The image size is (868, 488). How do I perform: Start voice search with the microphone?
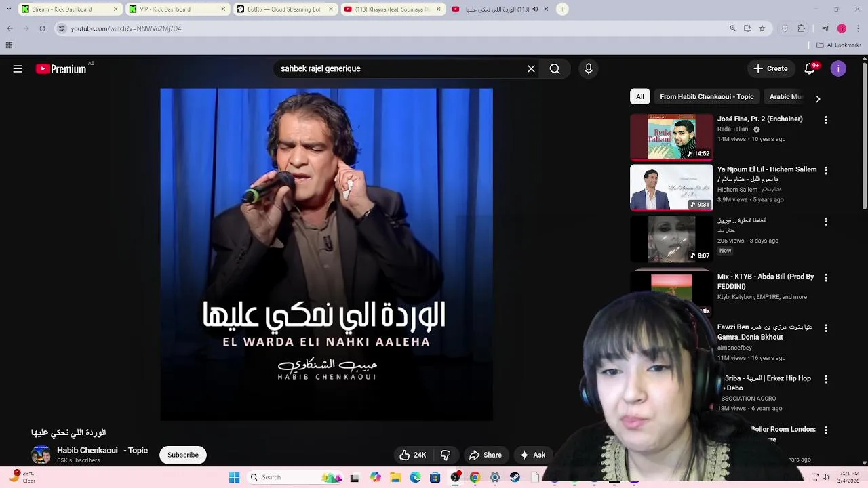(x=589, y=68)
